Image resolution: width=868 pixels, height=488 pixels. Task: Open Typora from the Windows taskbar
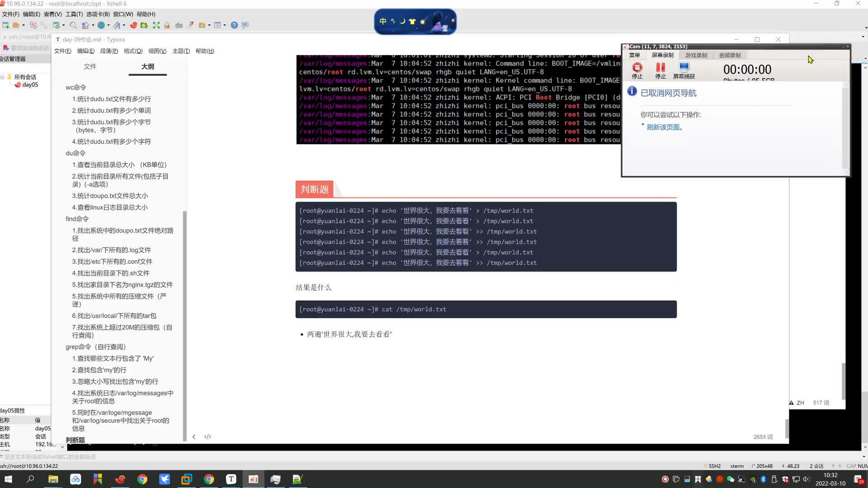point(231,479)
